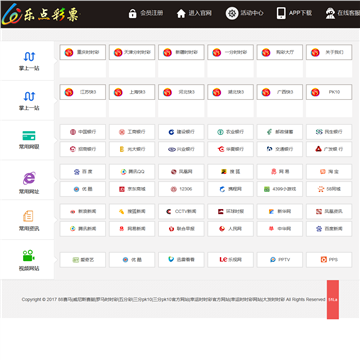Open the 爱奇艺 video link
Viewport: 360px width, 360px height.
[83, 260]
